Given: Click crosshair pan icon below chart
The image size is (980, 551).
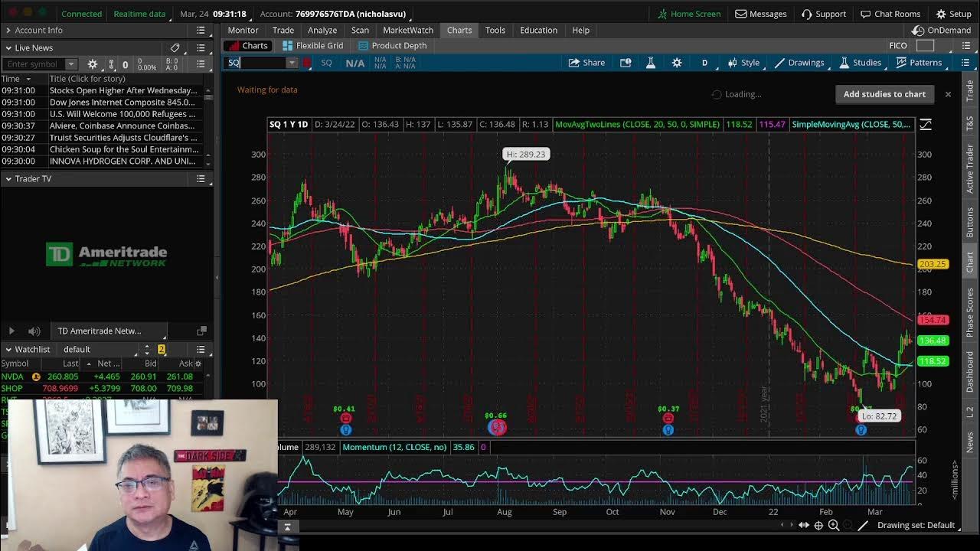Looking at the screenshot, I should [818, 525].
